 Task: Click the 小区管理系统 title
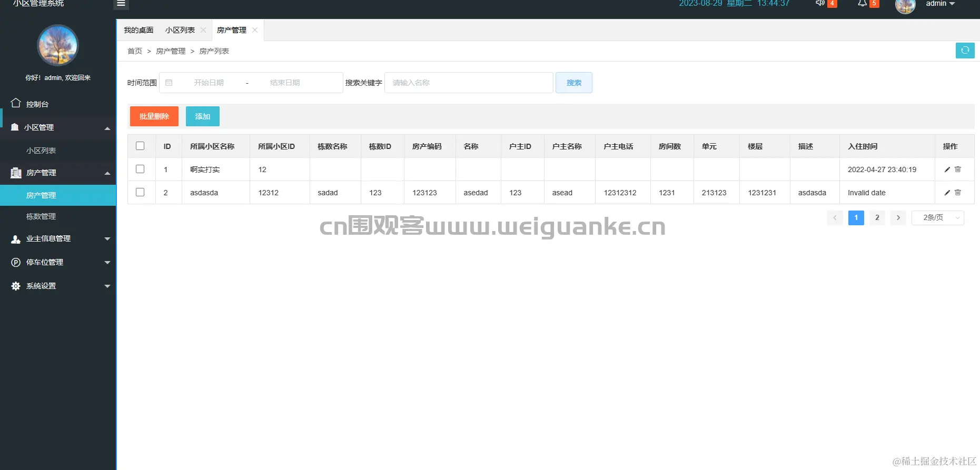(x=38, y=3)
